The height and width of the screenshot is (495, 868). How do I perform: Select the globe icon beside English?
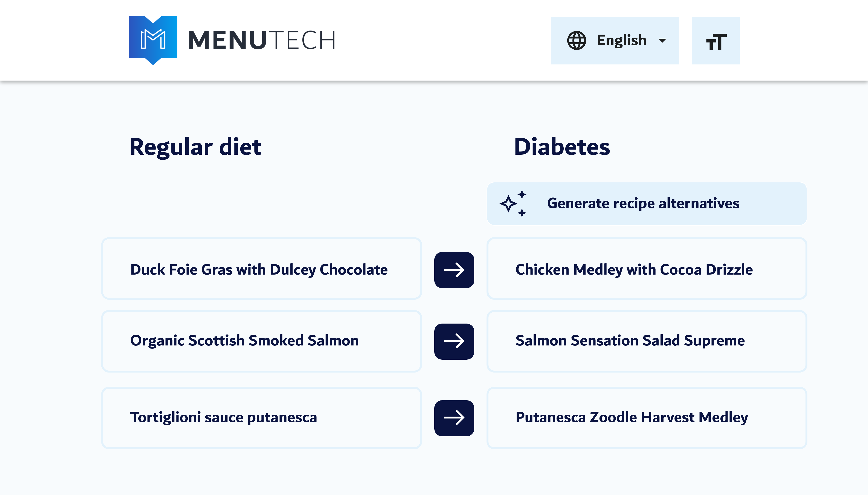[x=577, y=40]
